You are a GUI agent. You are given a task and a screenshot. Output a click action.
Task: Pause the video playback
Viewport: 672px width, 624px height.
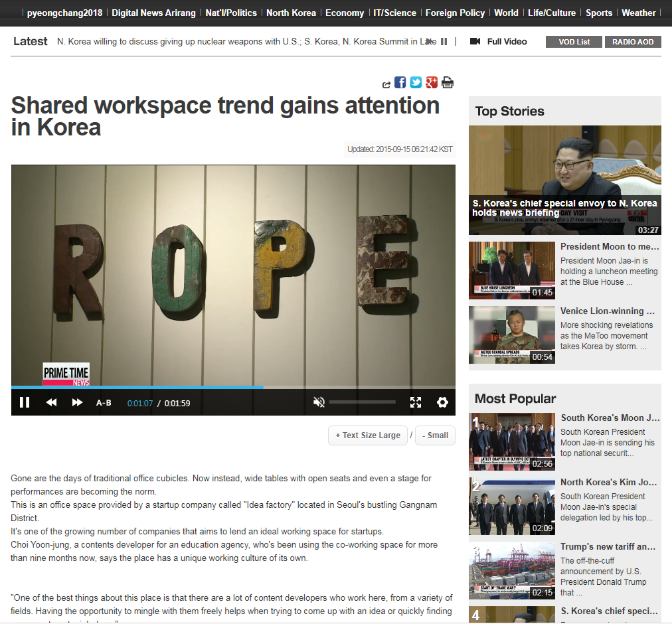point(25,402)
